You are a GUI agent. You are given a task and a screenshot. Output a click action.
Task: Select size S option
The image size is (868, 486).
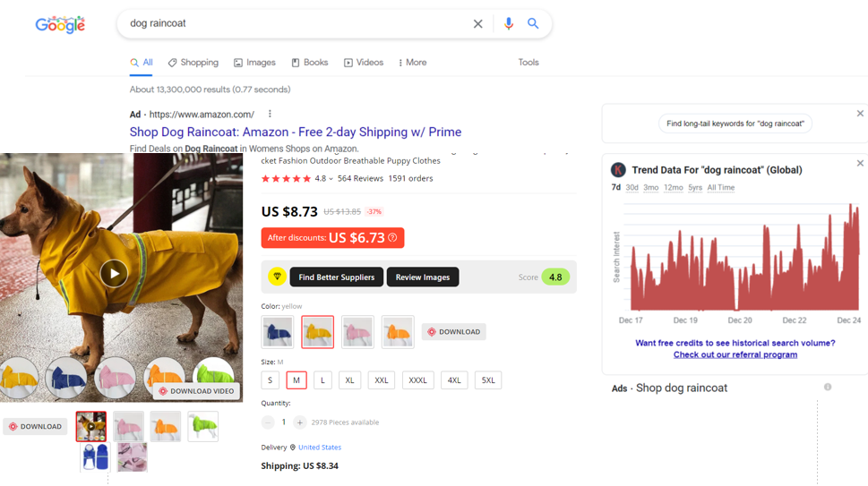pos(270,380)
